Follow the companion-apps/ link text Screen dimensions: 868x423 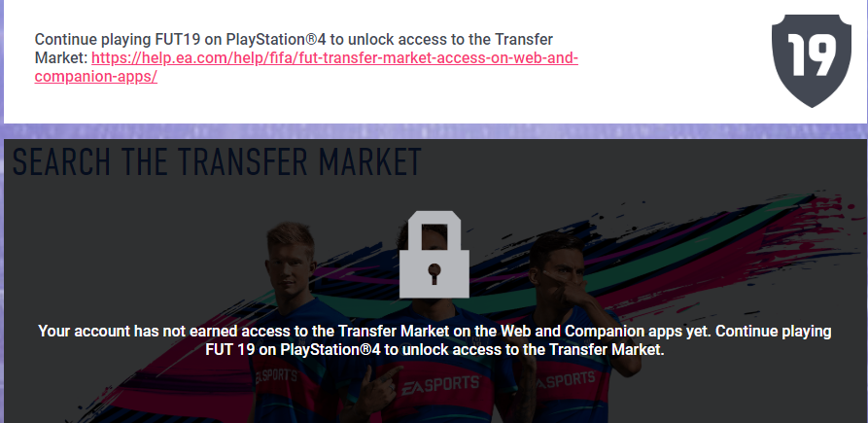(x=96, y=77)
